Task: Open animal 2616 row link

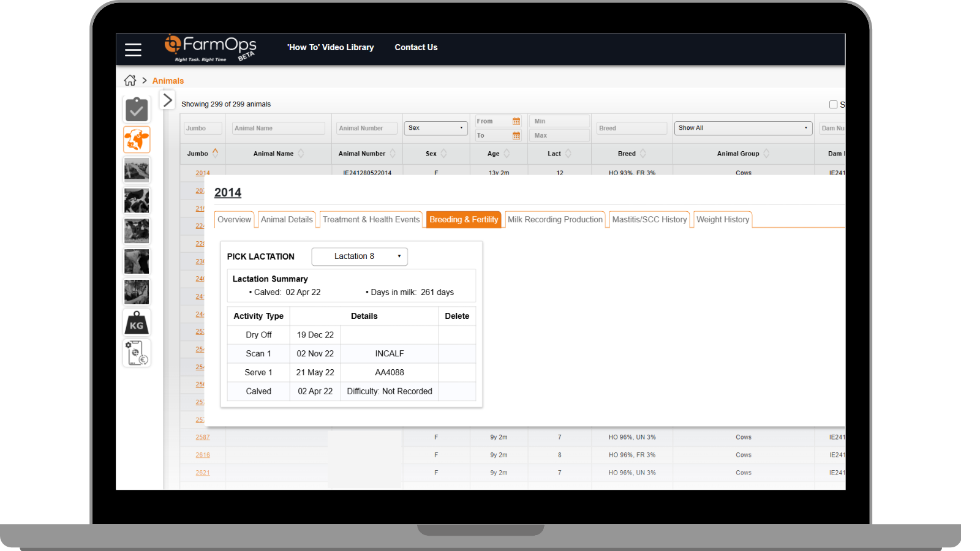Action: (x=203, y=455)
